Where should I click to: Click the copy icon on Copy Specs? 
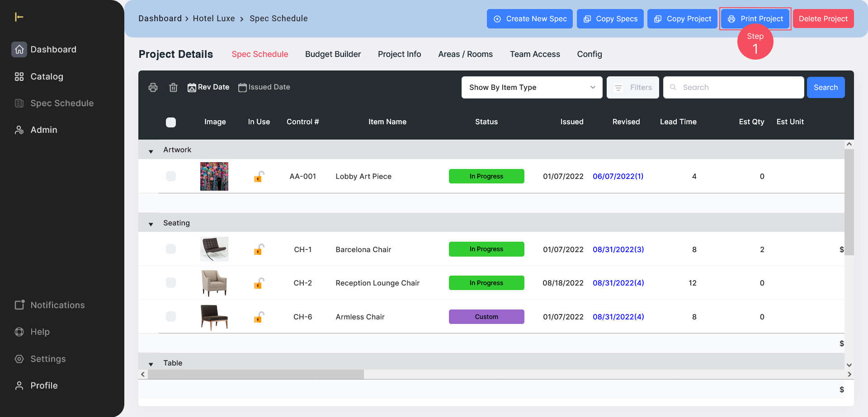(587, 19)
